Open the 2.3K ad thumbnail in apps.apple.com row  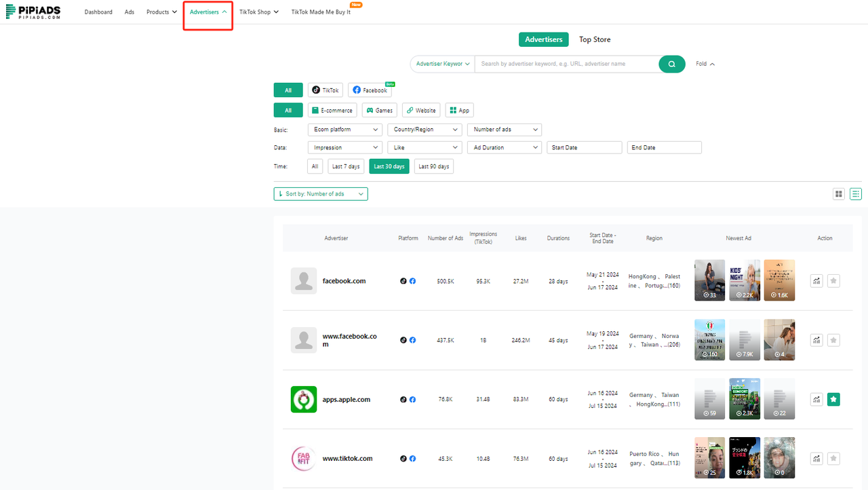pos(745,399)
